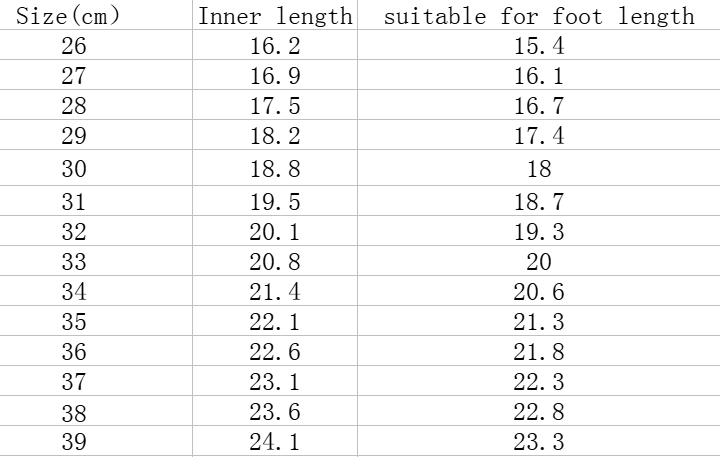The height and width of the screenshot is (457, 720).
Task: Click inner length value 16.9
Action: pyautogui.click(x=275, y=76)
